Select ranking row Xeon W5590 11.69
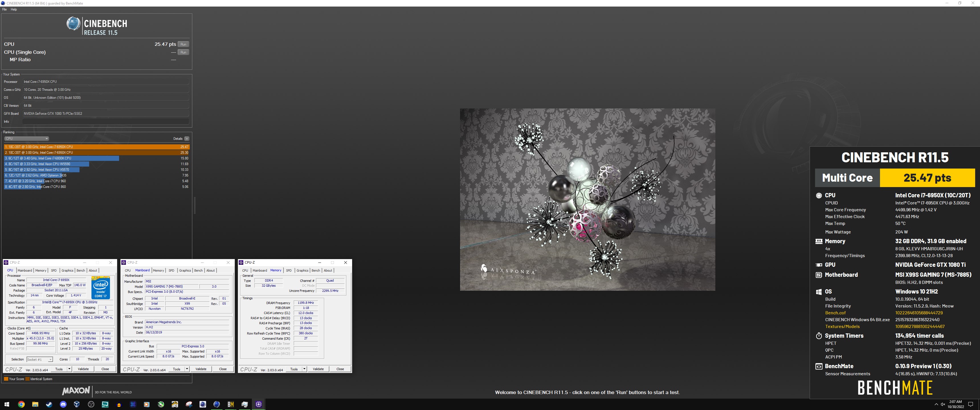The image size is (980, 410). pos(97,164)
